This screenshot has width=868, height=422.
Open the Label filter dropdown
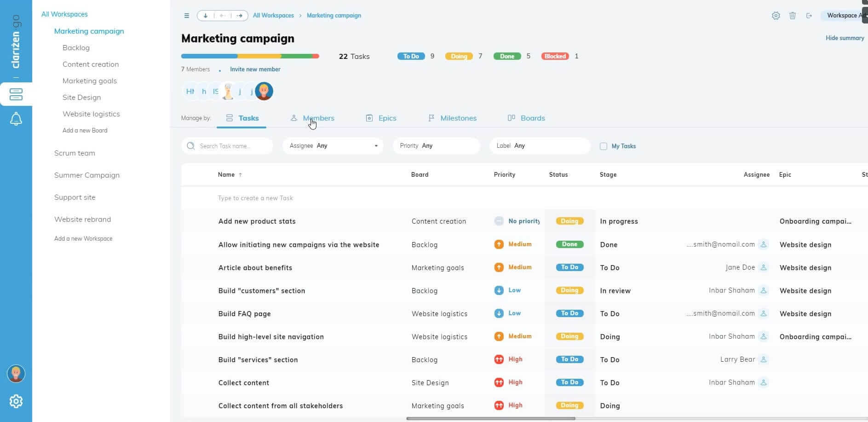(x=539, y=146)
